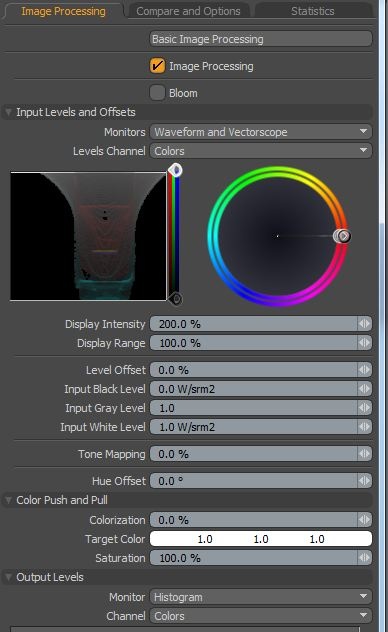Click the Input Gray Level slider arrows

click(364, 408)
